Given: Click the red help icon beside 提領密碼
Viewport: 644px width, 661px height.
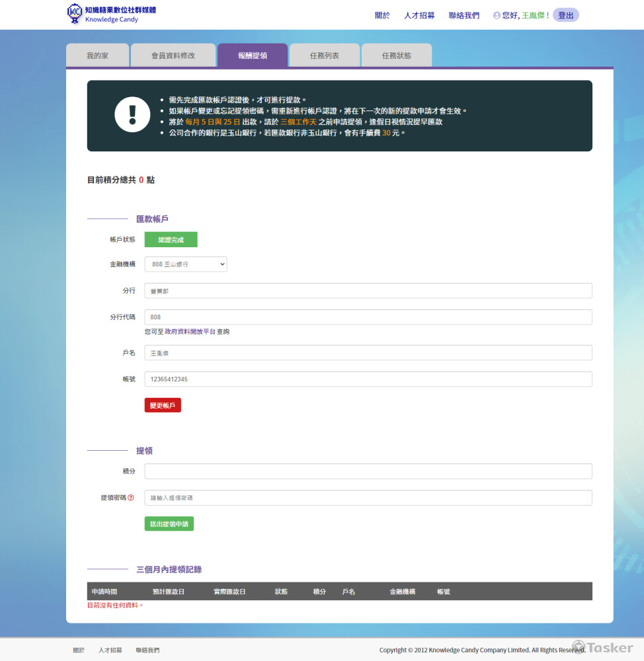Looking at the screenshot, I should (x=131, y=498).
